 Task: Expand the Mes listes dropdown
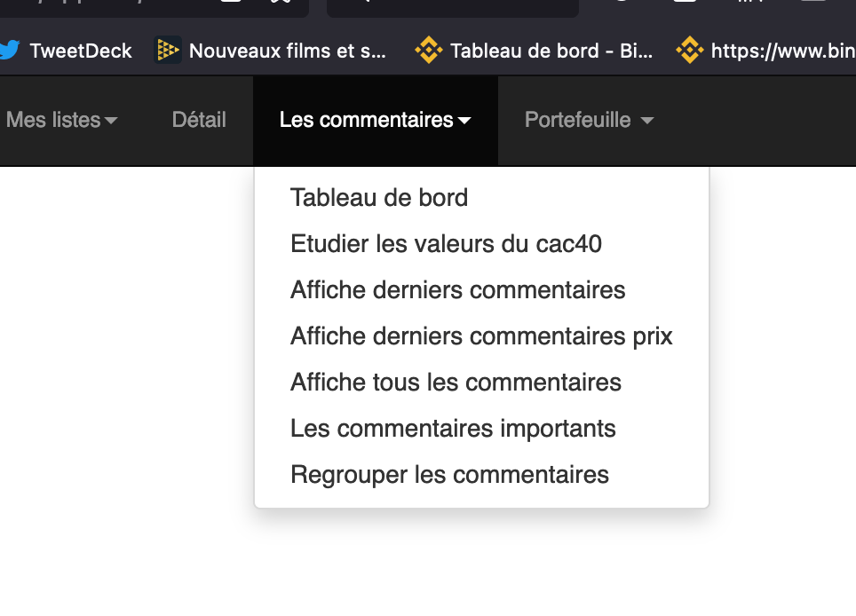[61, 120]
